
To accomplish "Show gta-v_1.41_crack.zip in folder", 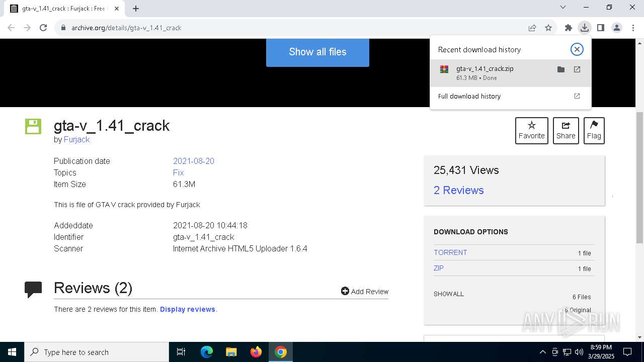I will click(x=561, y=69).
